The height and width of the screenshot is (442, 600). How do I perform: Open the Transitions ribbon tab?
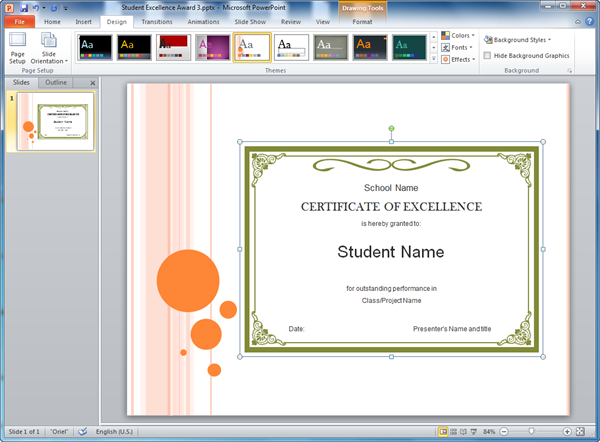pos(156,20)
